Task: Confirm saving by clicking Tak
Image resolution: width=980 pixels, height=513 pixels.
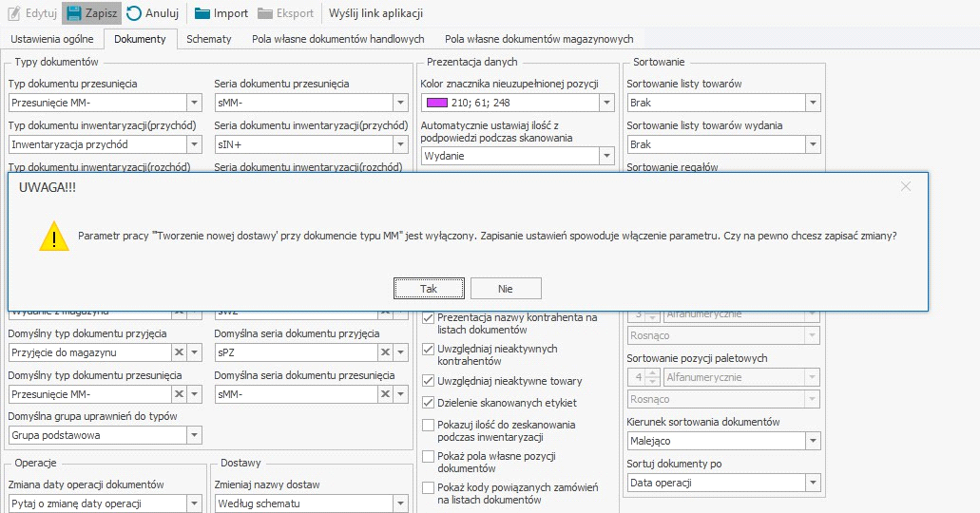Action: pyautogui.click(x=429, y=289)
